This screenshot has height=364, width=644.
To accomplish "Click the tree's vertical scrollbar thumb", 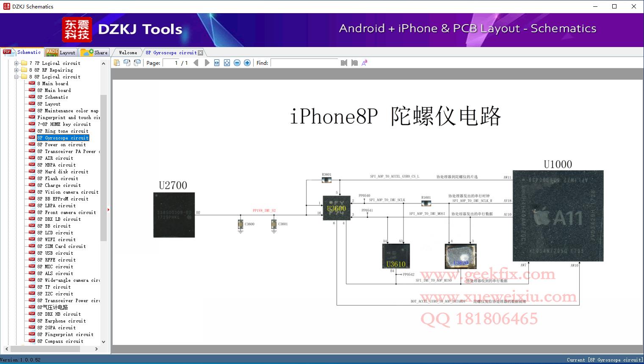I will (x=103, y=167).
